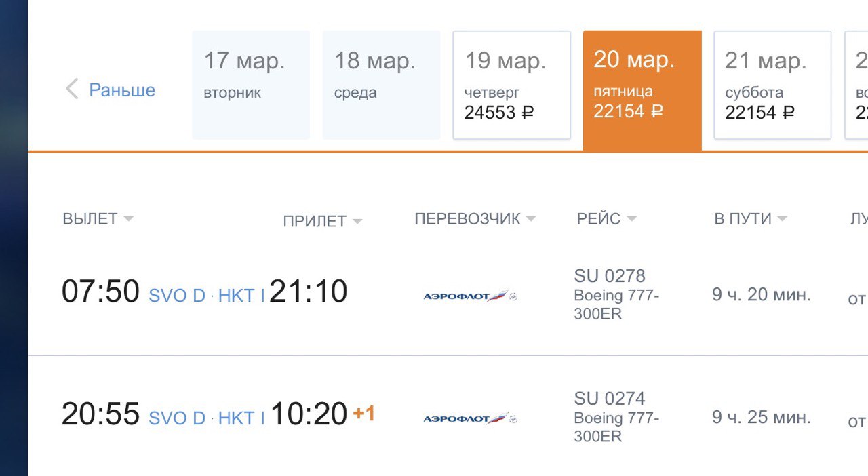Click the left chevron before Раньше
Image resolution: width=868 pixels, height=476 pixels.
coord(72,89)
